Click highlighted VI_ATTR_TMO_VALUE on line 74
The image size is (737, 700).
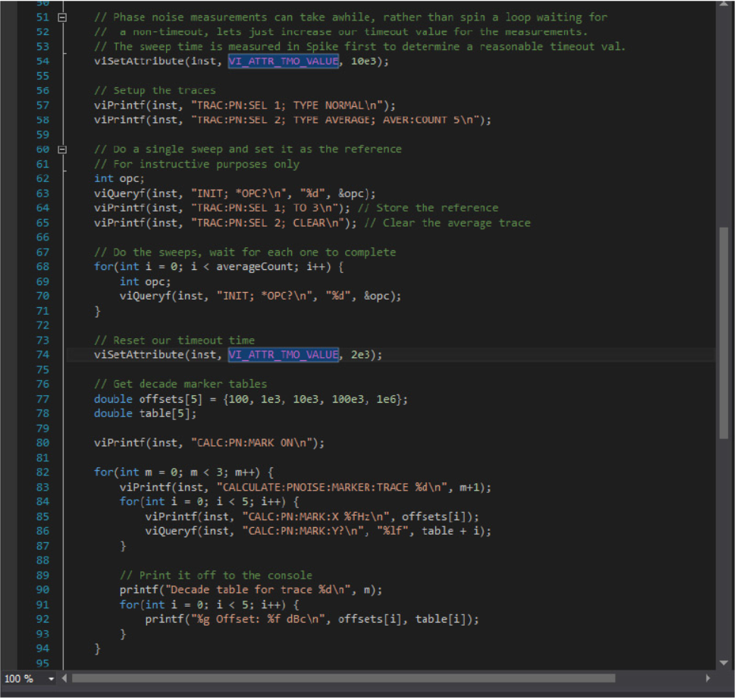point(283,355)
